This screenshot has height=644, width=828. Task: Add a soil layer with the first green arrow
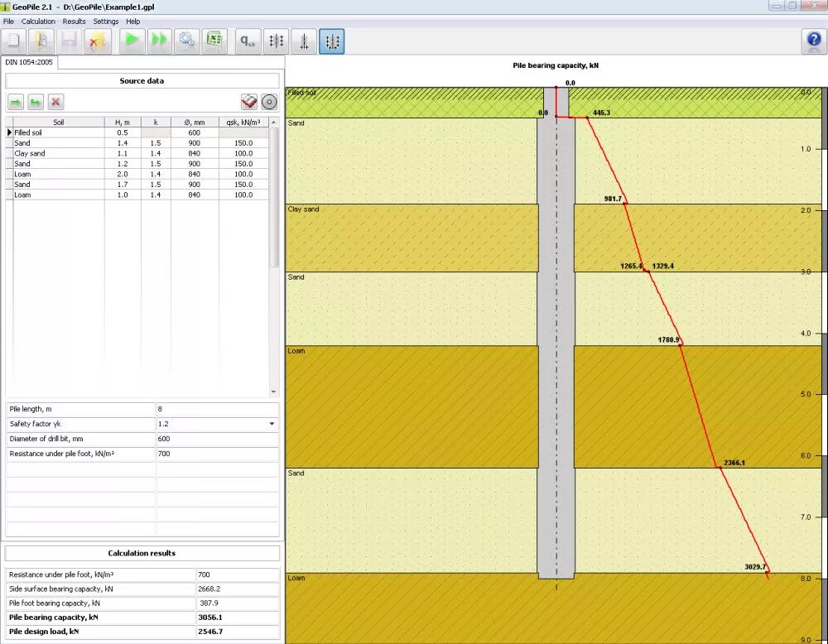[16, 102]
